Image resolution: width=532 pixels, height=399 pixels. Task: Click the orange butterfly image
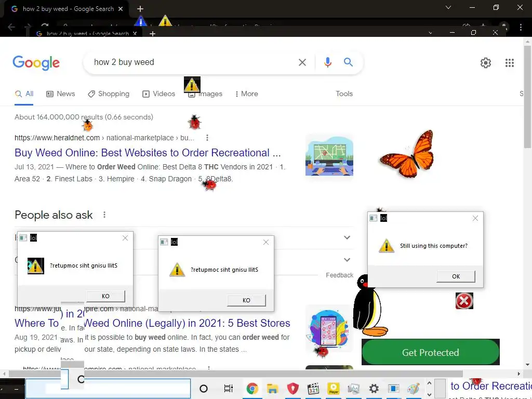[x=407, y=154]
